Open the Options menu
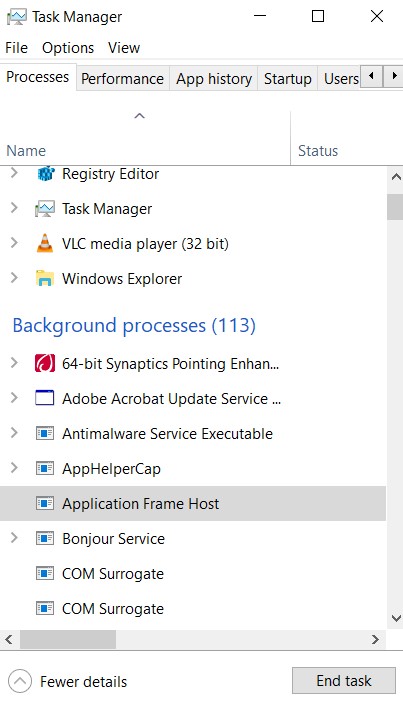403x707 pixels. click(x=68, y=48)
